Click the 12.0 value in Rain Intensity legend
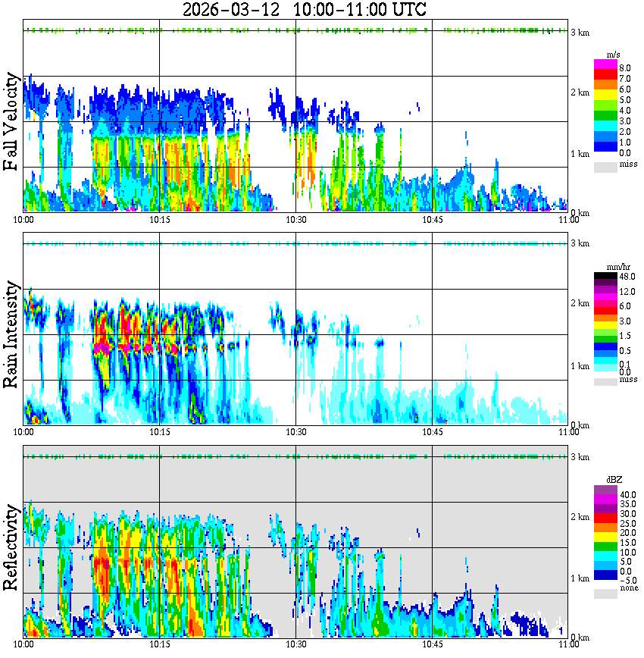Screen dimensions: 644x658 [627, 291]
